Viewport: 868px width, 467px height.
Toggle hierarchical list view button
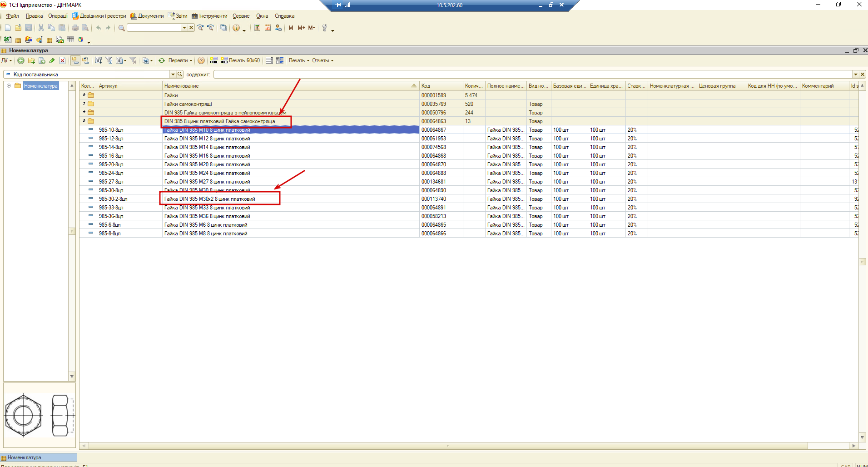(75, 60)
